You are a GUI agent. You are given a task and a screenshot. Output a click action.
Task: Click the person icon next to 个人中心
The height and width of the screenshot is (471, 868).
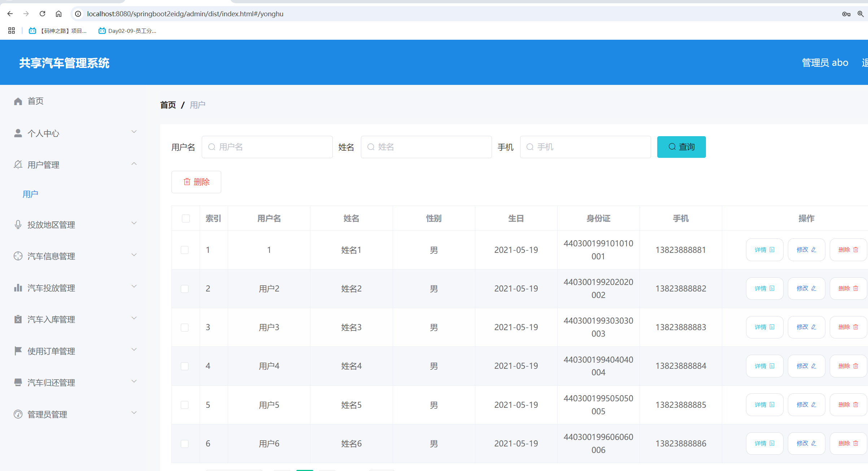(x=18, y=133)
